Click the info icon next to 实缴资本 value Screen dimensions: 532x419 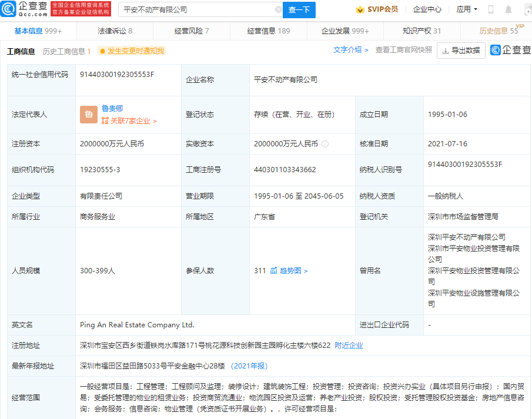click(325, 144)
